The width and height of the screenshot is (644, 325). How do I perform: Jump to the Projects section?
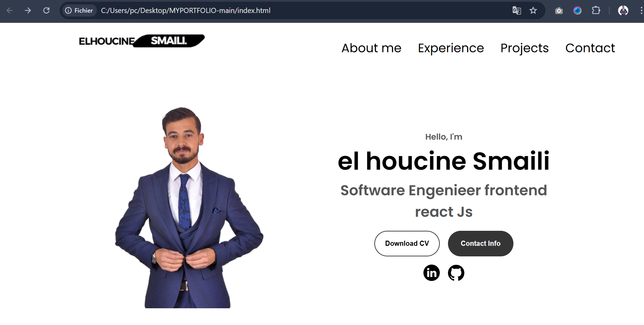tap(524, 48)
